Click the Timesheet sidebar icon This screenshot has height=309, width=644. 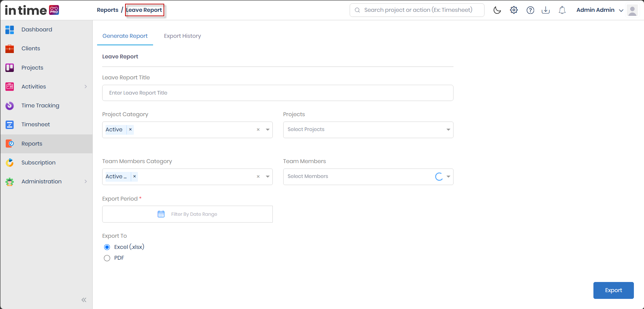click(x=9, y=125)
